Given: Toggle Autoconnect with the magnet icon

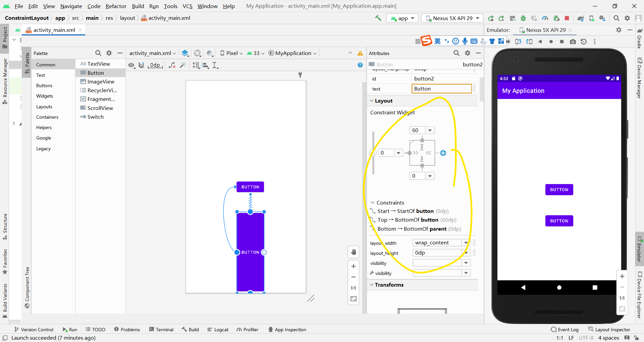Looking at the screenshot, I should point(142,65).
